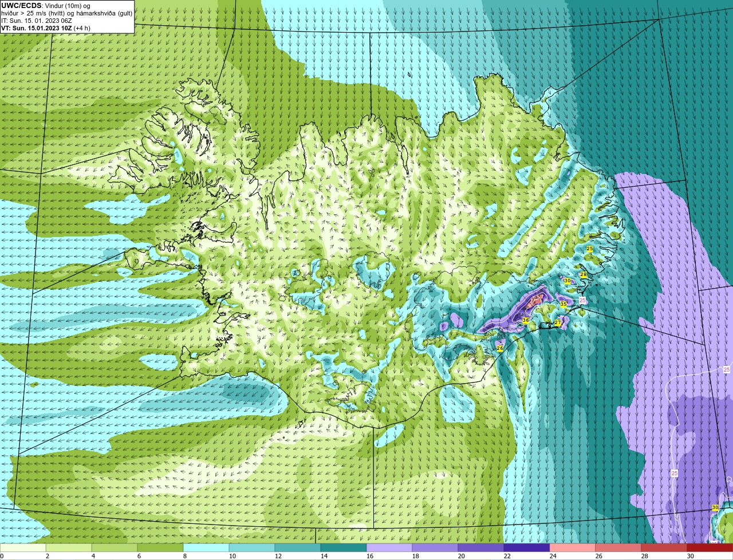Select the 18–20 m/s medium purple swatch
733x560 pixels.
(x=435, y=548)
